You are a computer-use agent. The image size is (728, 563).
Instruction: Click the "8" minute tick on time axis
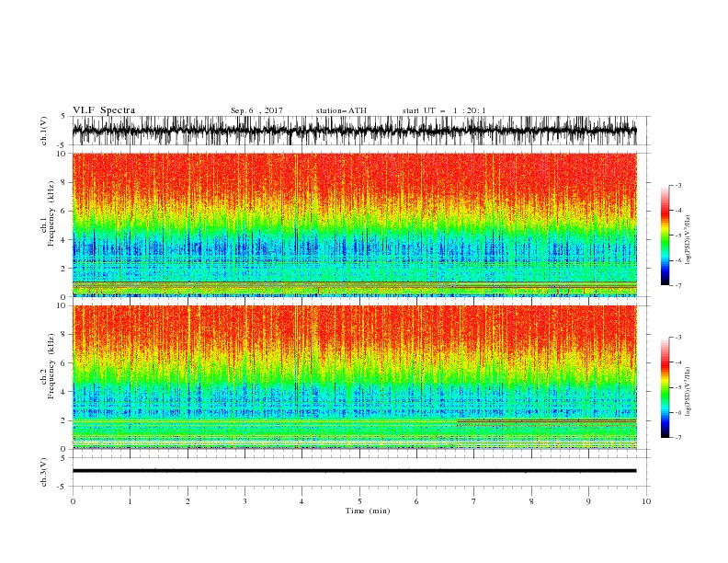pos(531,501)
